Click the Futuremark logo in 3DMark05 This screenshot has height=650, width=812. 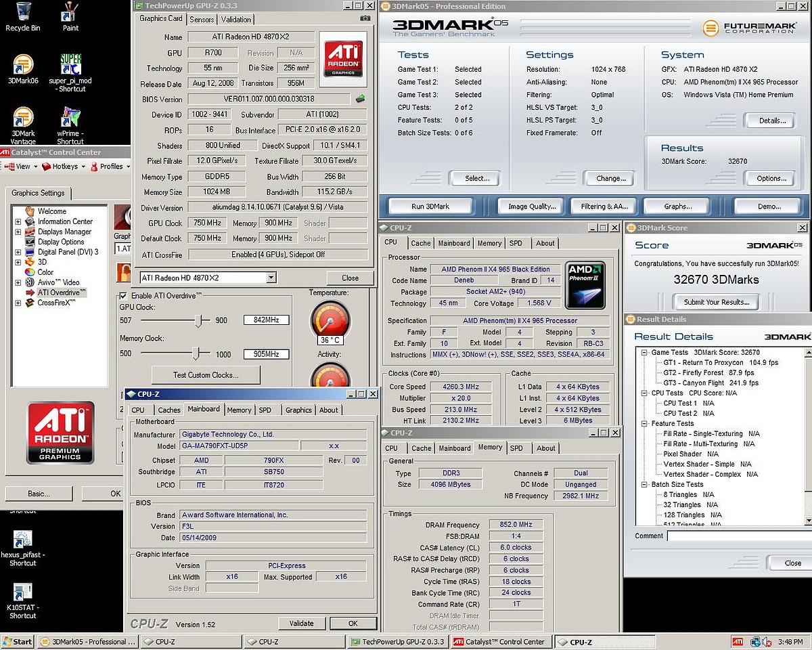click(751, 28)
